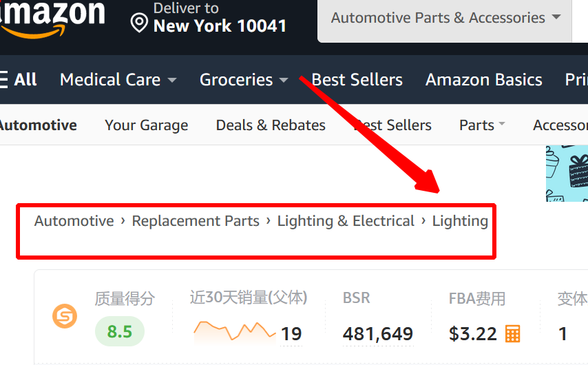The image size is (588, 365).
Task: Open the All hamburger menu
Action: click(x=19, y=79)
